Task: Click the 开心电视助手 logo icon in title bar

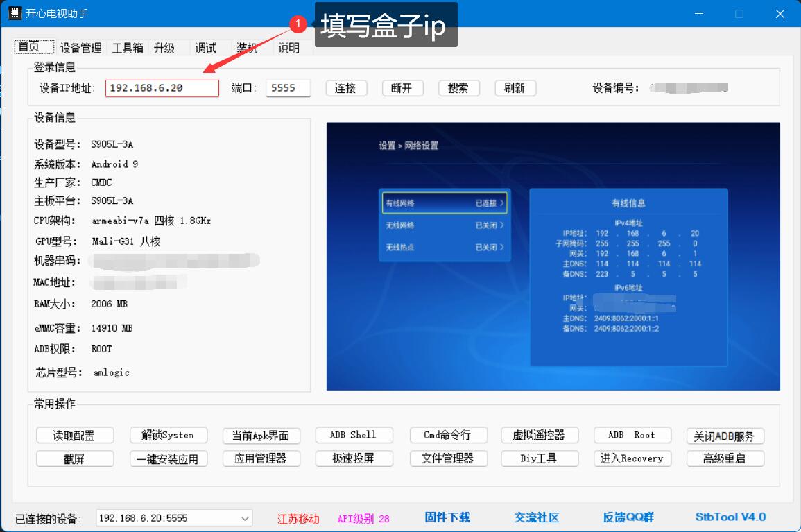Action: pos(14,13)
